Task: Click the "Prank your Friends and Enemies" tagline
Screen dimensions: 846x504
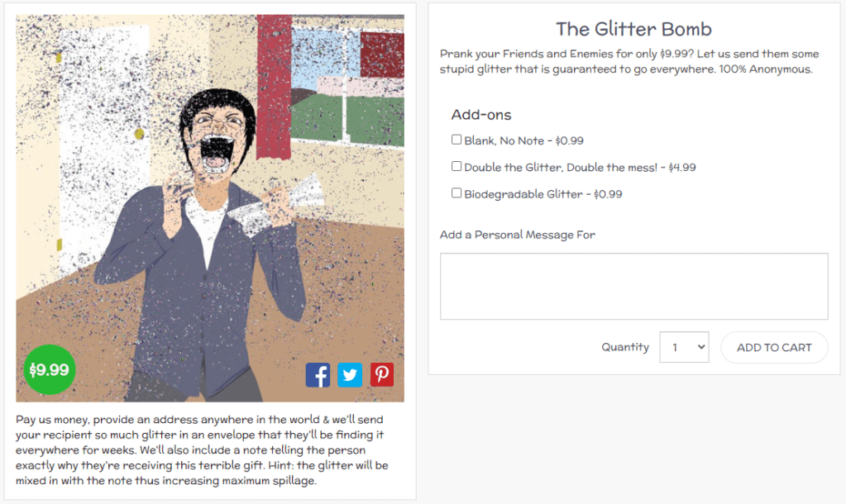Action: [x=629, y=61]
